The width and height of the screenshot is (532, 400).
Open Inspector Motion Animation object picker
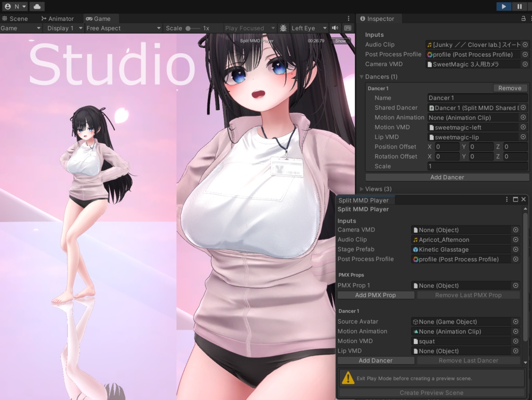tap(523, 117)
